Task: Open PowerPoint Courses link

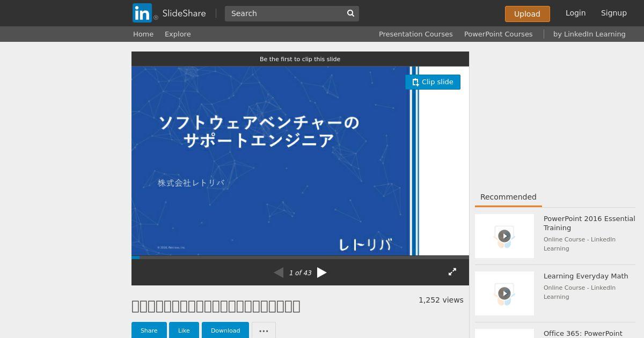Action: (499, 34)
